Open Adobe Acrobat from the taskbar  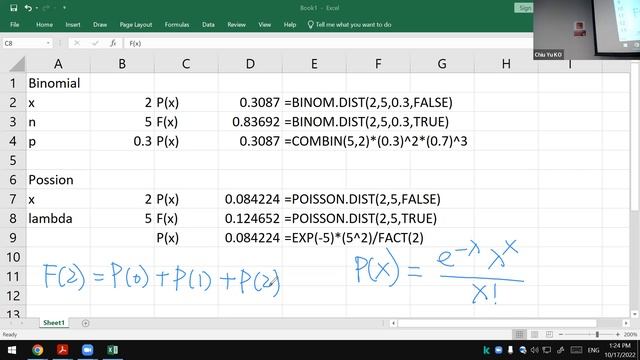coord(62,350)
